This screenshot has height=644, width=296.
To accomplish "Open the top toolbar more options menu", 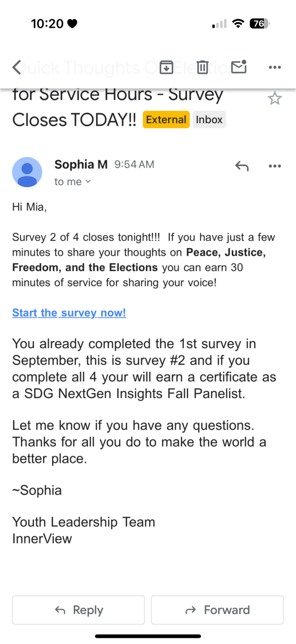I will point(275,67).
